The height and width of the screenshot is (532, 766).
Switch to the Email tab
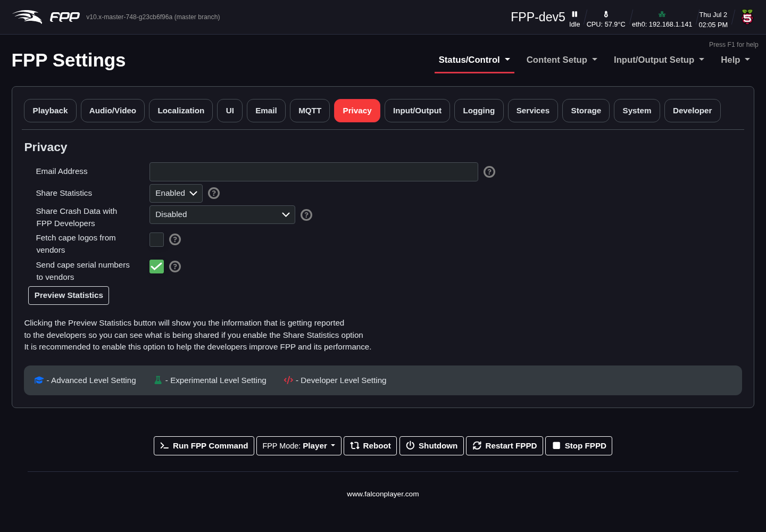[266, 111]
